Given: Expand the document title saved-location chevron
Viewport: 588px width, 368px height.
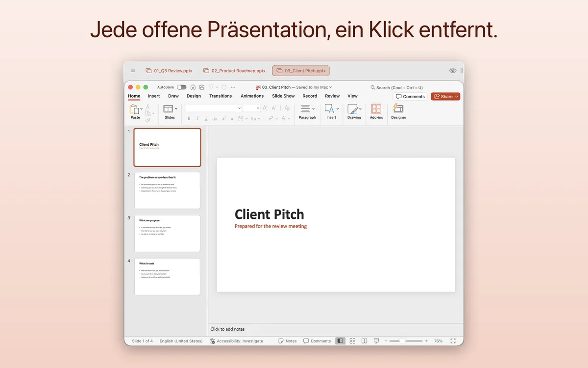Looking at the screenshot, I should (331, 87).
